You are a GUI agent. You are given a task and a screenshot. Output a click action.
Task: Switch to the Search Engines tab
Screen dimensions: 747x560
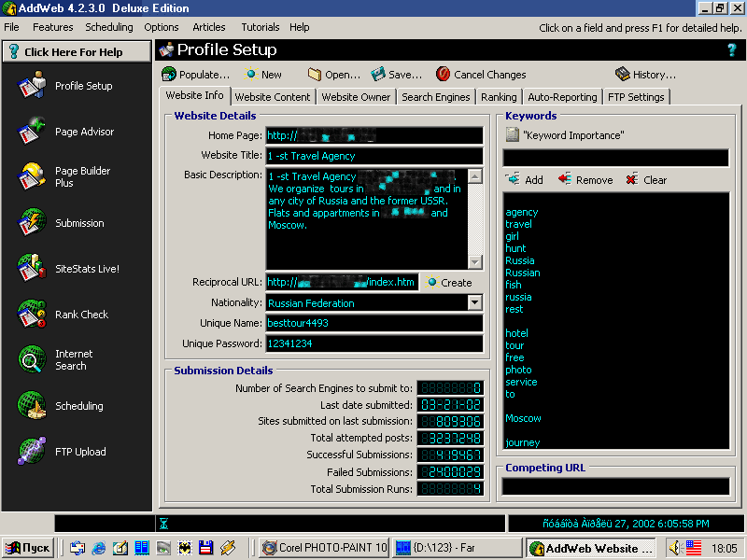coord(435,97)
